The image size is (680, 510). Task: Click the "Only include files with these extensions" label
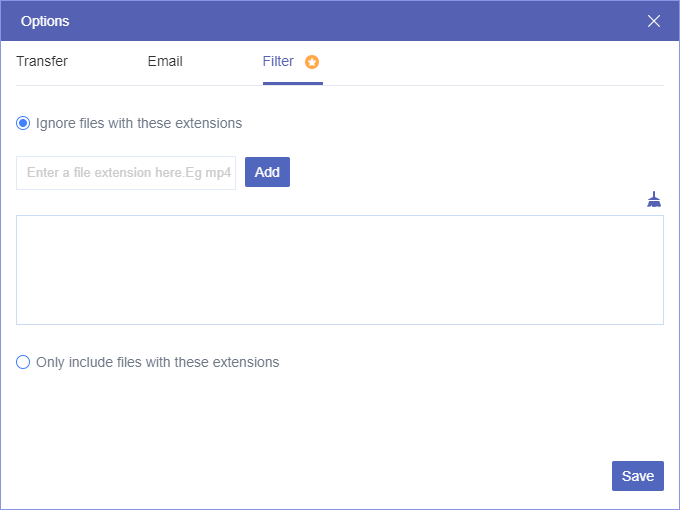coord(157,362)
